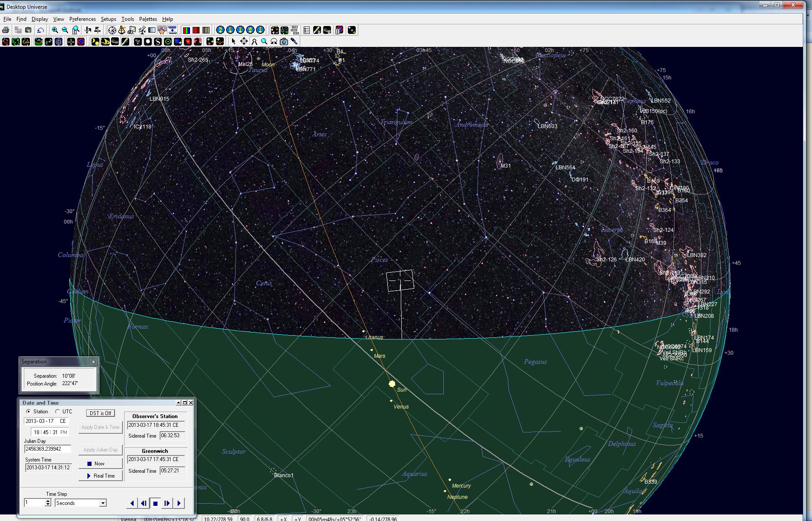Click the Sun on the sky map
The height and width of the screenshot is (521, 812).
392,384
